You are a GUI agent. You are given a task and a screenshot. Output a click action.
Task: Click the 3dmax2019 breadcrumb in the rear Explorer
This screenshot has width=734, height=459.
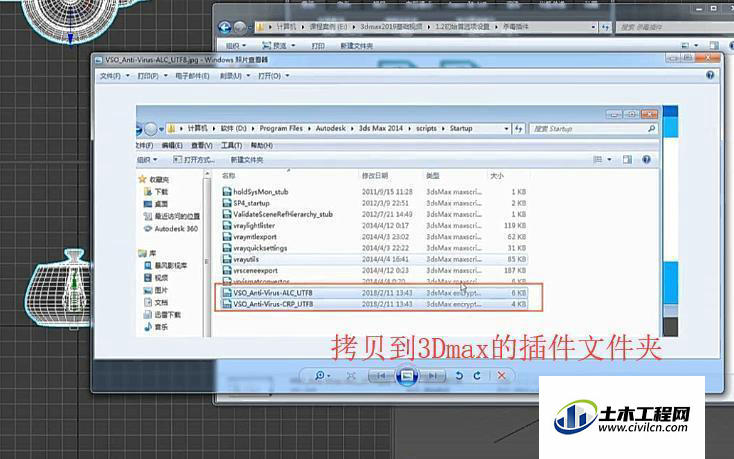391,27
